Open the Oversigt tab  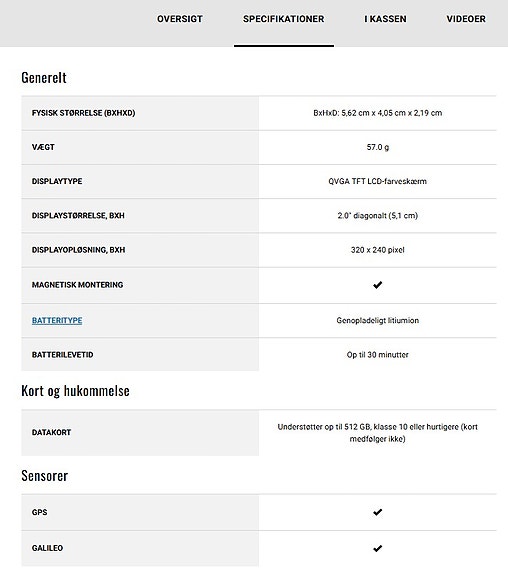[180, 19]
